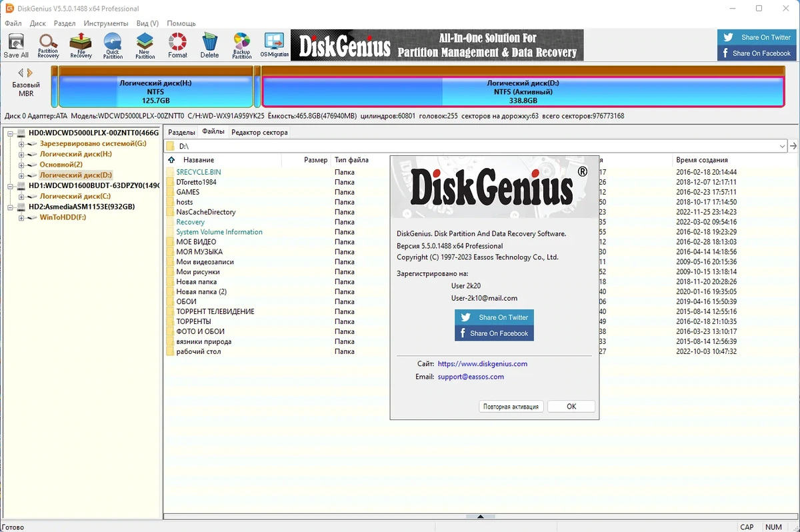This screenshot has height=532, width=800.
Task: Start Quick Partition tool
Action: 113,45
